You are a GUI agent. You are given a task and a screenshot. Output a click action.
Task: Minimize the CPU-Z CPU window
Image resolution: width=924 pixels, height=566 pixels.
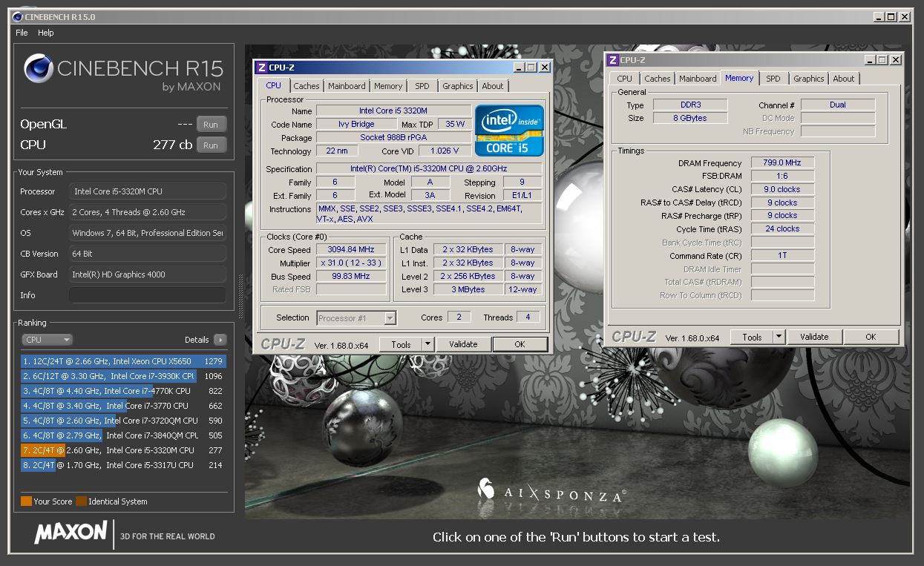point(518,68)
